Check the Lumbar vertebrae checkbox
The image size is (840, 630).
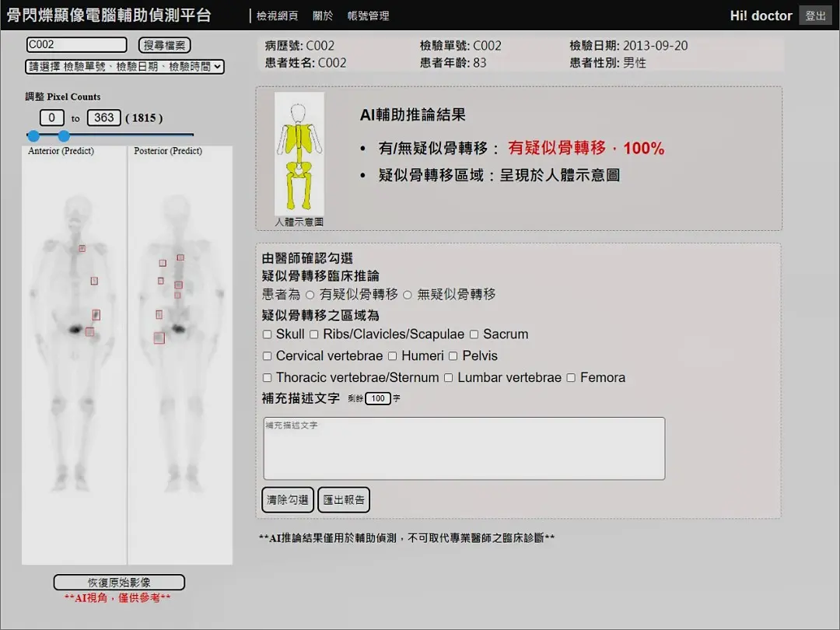tap(449, 378)
